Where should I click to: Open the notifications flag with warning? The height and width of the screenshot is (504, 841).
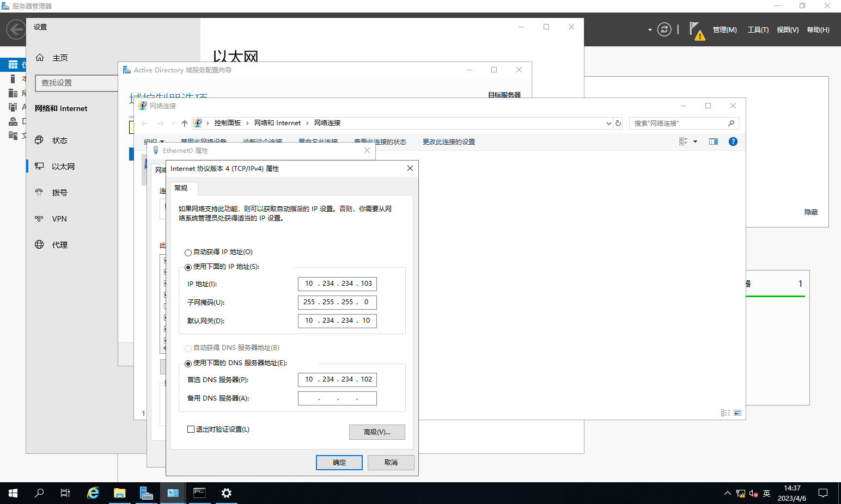tap(696, 30)
